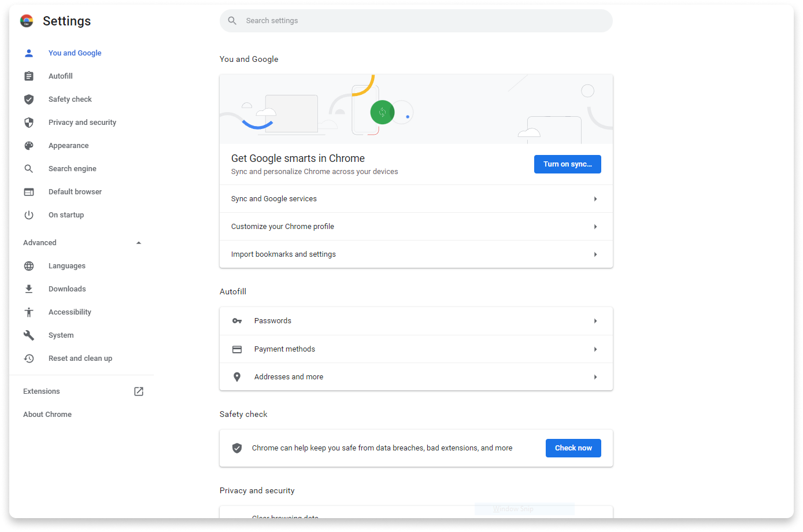Go to Privacy and security in sidebar
This screenshot has width=803, height=532.
point(82,123)
